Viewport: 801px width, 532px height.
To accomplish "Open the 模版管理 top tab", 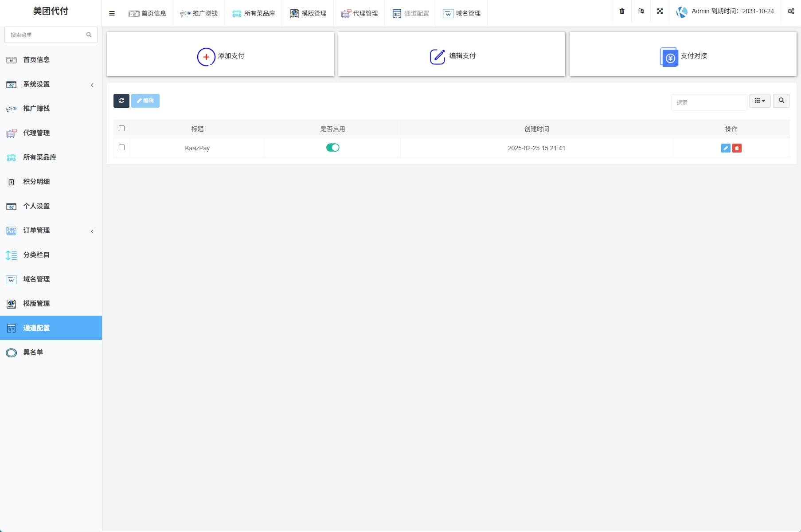I will [x=308, y=13].
